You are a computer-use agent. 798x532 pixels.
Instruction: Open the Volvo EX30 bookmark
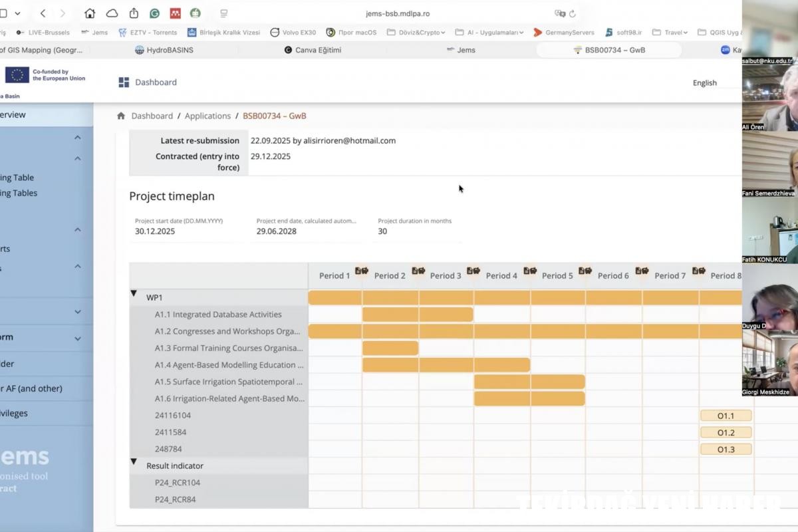click(293, 32)
